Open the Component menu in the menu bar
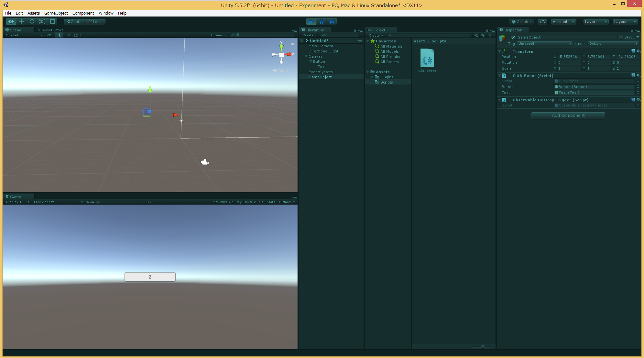 (82, 13)
